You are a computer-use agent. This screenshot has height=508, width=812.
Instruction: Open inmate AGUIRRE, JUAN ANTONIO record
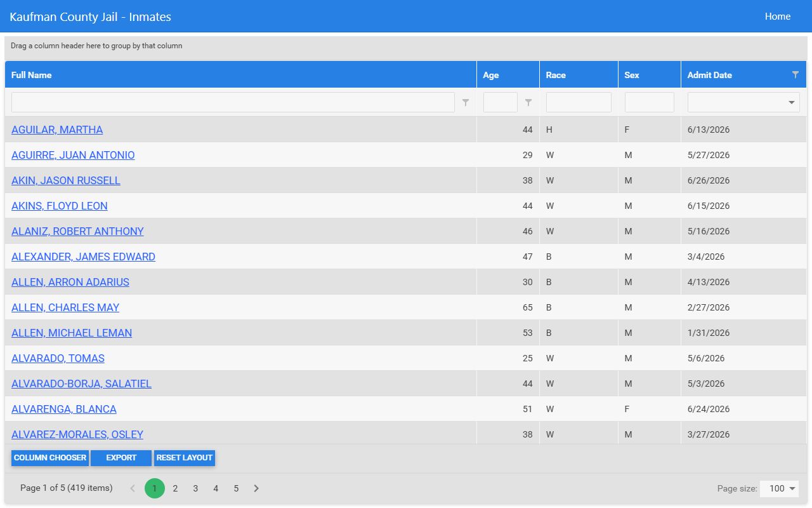point(73,155)
